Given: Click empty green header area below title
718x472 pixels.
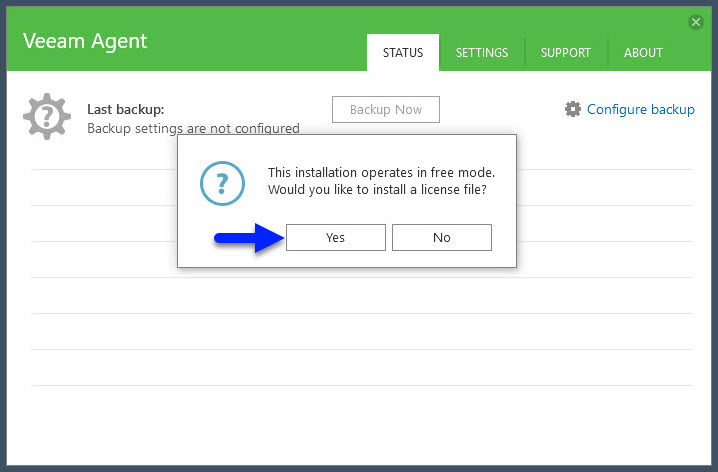Looking at the screenshot, I should point(200,60).
